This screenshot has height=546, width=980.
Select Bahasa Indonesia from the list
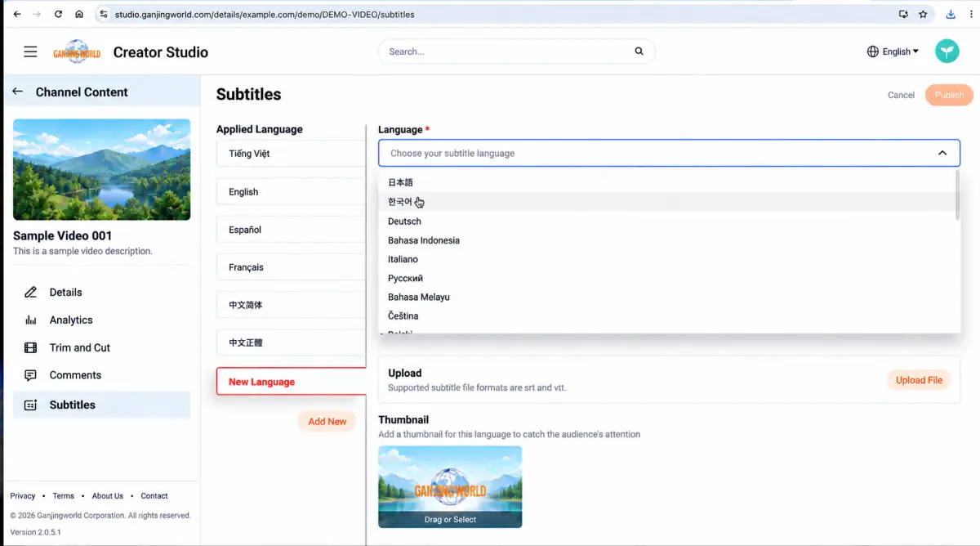(666, 240)
